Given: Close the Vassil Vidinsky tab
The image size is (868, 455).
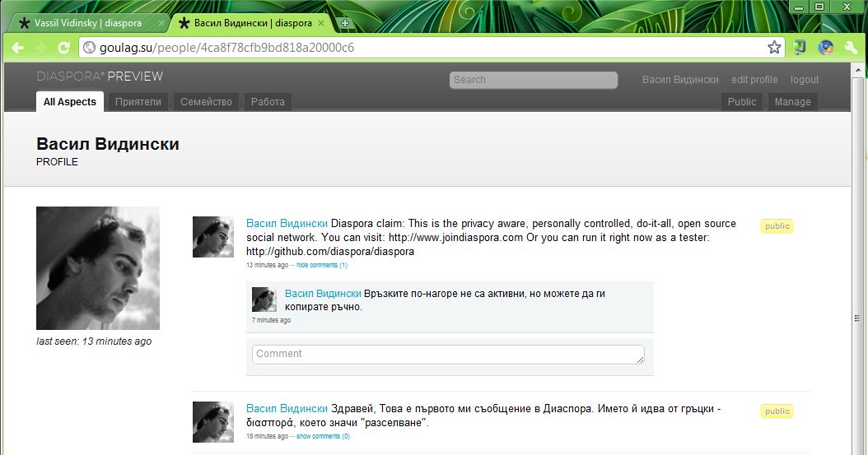Looking at the screenshot, I should (x=161, y=23).
